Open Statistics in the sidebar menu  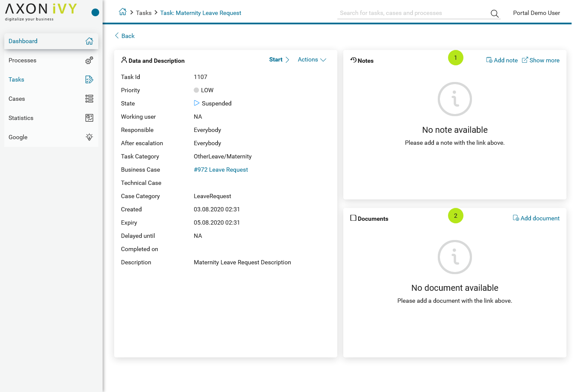tap(51, 118)
